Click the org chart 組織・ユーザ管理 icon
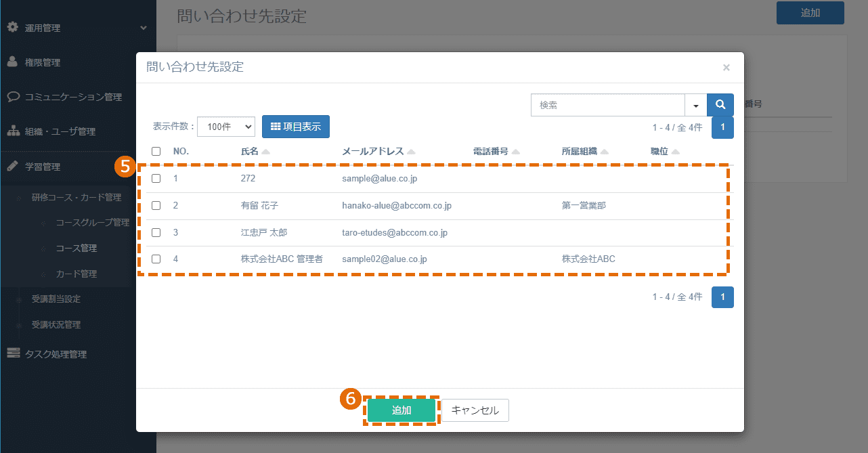The height and width of the screenshot is (453, 868). click(x=13, y=131)
